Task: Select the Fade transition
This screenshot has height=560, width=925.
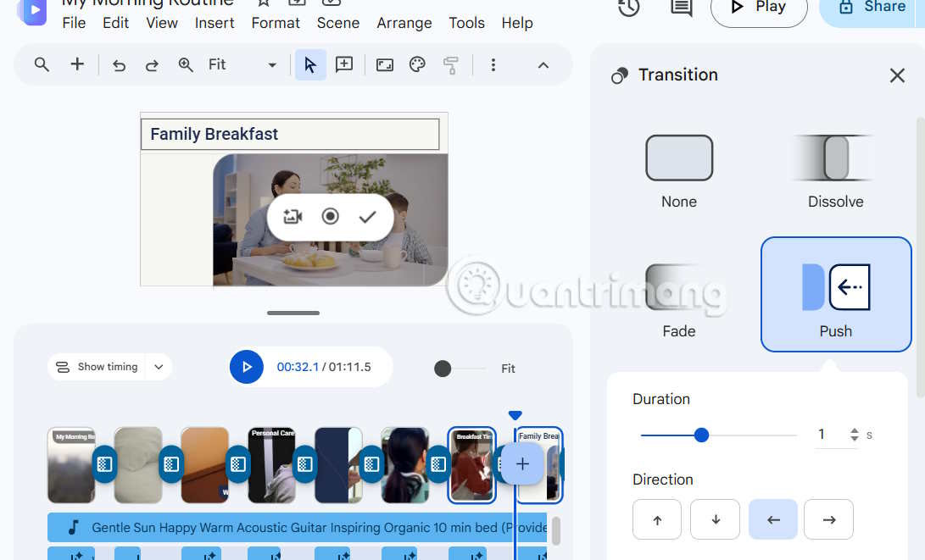Action: (679, 301)
